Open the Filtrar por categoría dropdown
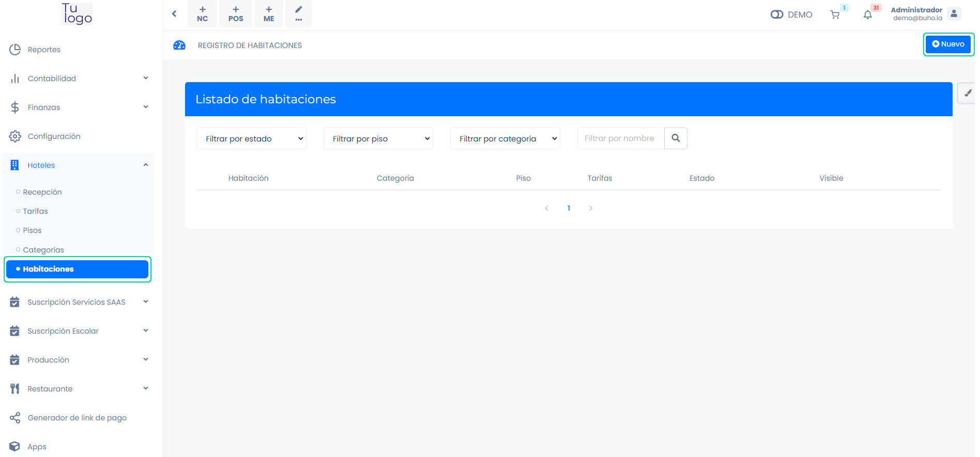This screenshot has height=457, width=980. (505, 139)
